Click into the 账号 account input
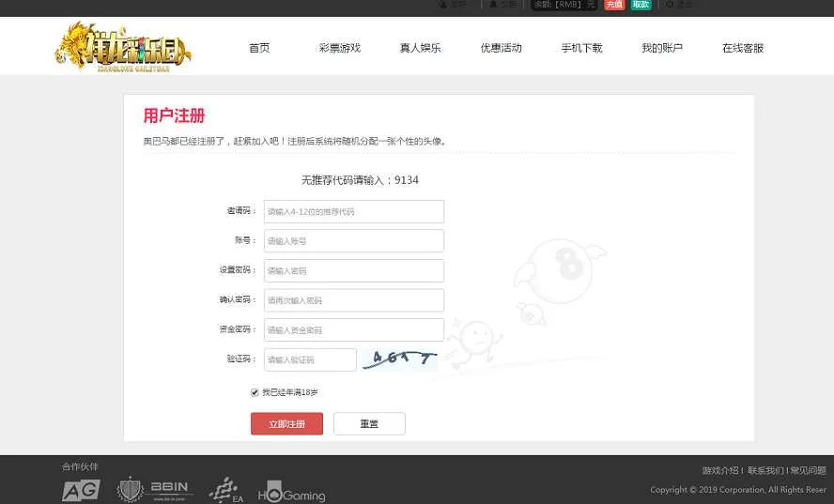834x504 pixels. click(353, 241)
